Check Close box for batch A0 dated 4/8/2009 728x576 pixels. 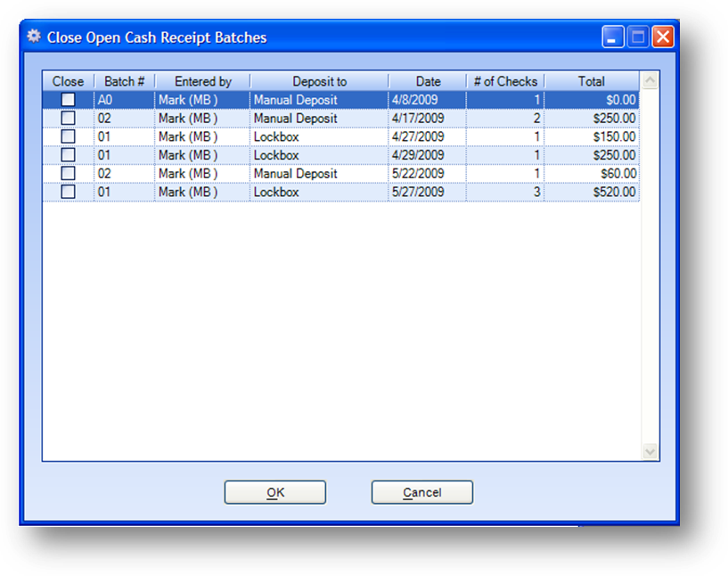click(69, 99)
